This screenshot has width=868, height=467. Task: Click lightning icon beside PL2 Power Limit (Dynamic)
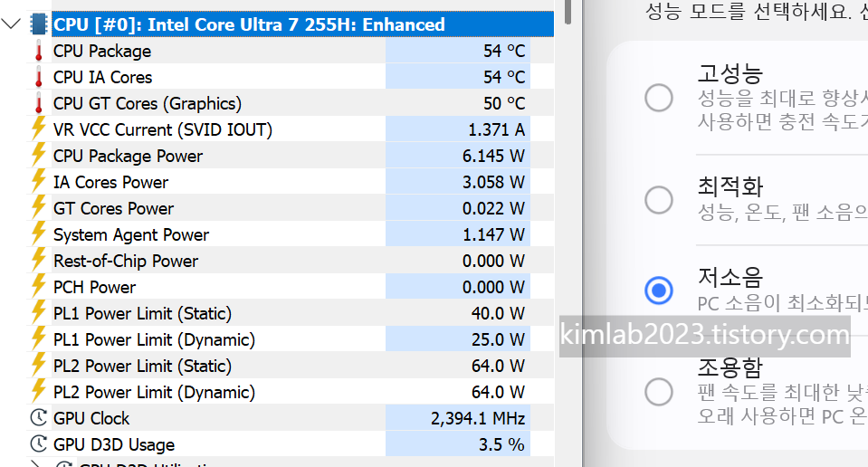point(39,392)
